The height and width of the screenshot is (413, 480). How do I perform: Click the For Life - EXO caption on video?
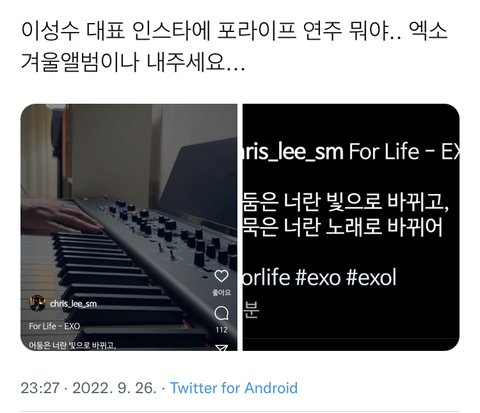54,326
